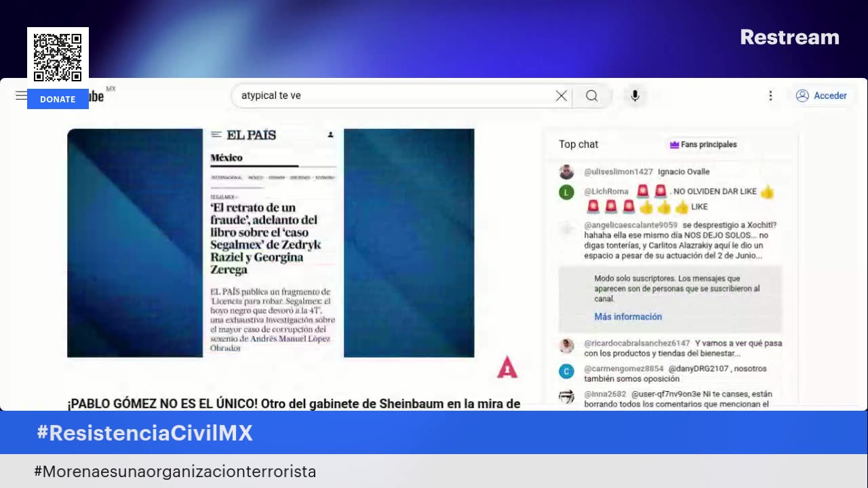Click @ricardocabralsanchez6147 avatar
This screenshot has height=488, width=868.
[566, 346]
